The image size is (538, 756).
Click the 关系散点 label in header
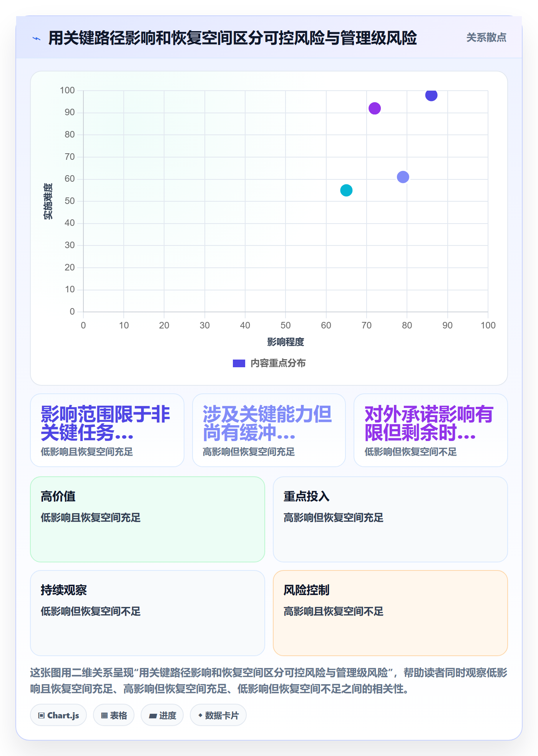(x=486, y=38)
